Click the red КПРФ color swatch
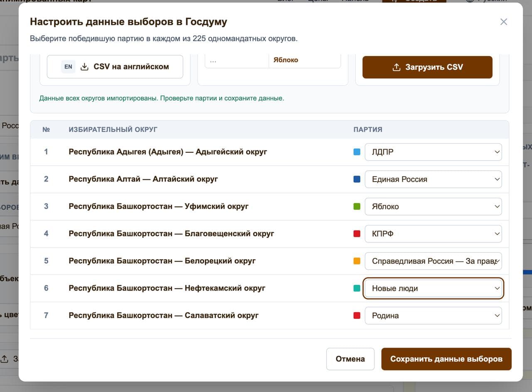Image resolution: width=532 pixels, height=392 pixels. pos(357,234)
